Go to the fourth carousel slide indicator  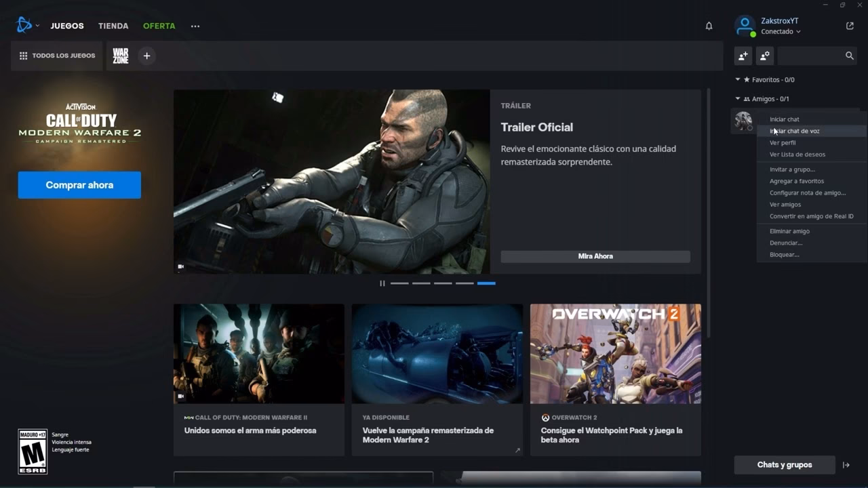coord(465,283)
